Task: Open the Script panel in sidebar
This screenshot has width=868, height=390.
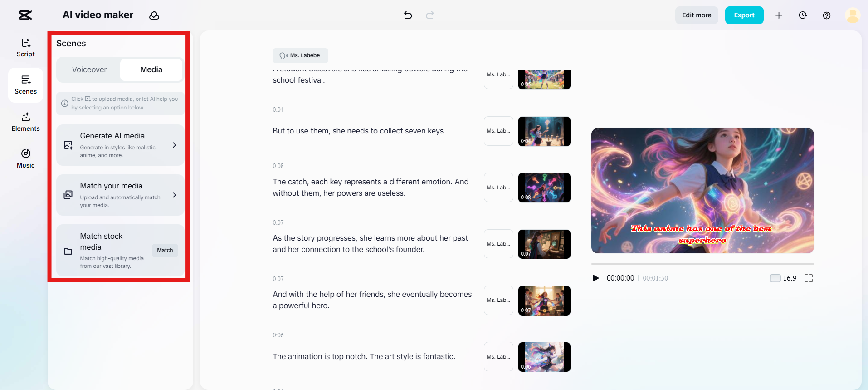Action: click(x=25, y=48)
